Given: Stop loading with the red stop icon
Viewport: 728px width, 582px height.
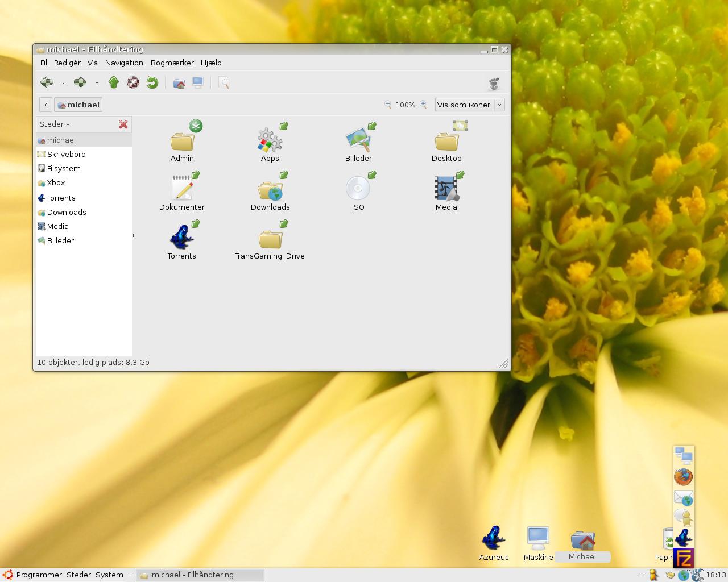Looking at the screenshot, I should pos(133,83).
